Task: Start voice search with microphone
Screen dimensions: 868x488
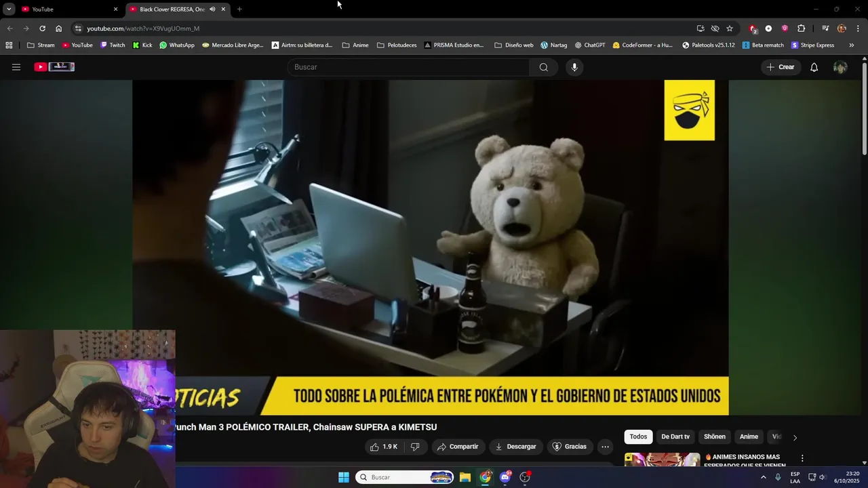Action: (x=574, y=67)
